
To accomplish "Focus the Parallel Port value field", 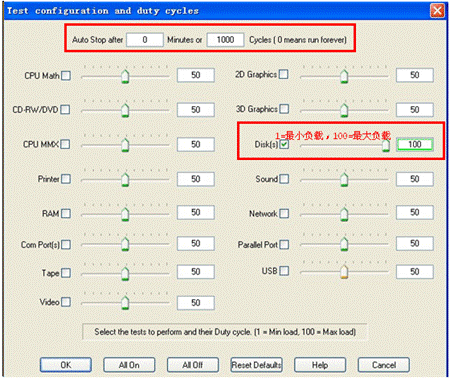I will [415, 243].
